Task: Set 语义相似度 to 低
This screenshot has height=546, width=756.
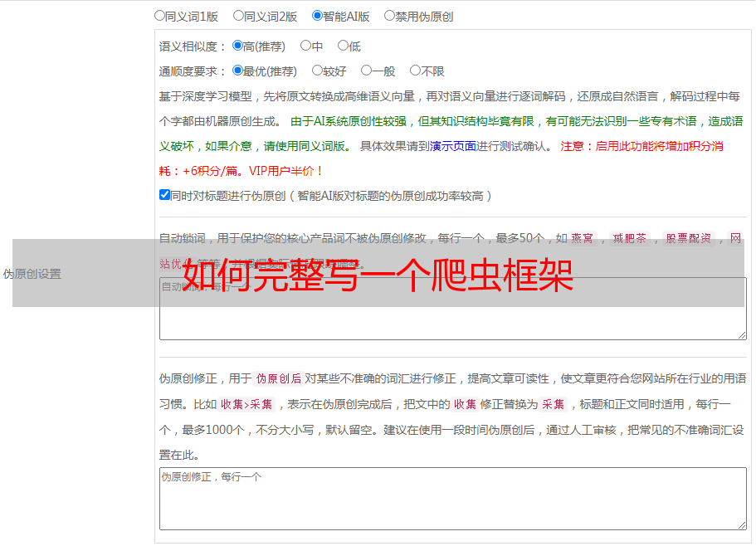Action: click(343, 46)
